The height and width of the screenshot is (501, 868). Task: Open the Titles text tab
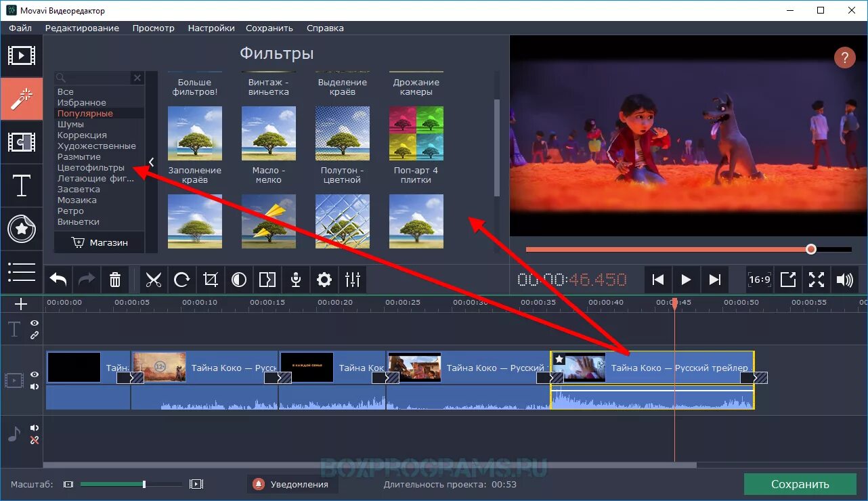click(22, 186)
